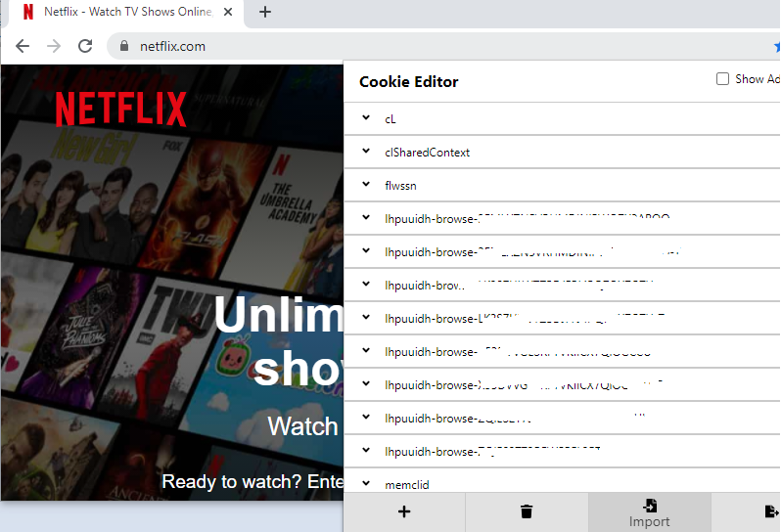Click the Import cookies icon
The height and width of the screenshot is (532, 781).
[650, 507]
